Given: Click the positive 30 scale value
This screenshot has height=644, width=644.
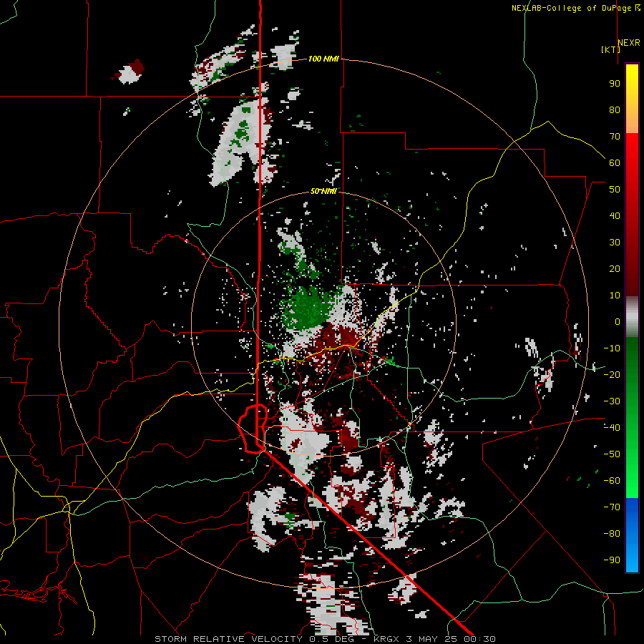Looking at the screenshot, I should point(615,243).
